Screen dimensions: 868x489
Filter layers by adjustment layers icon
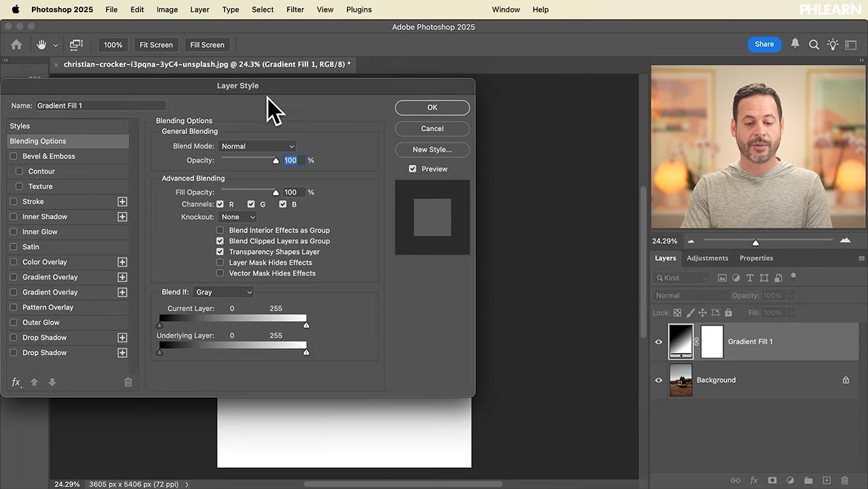[x=736, y=278]
